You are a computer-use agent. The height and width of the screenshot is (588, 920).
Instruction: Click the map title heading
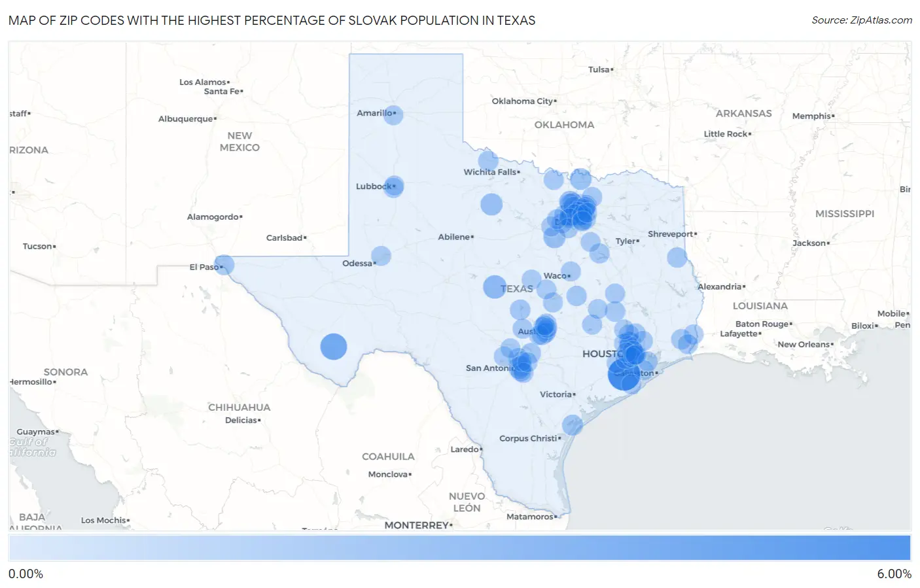[272, 20]
